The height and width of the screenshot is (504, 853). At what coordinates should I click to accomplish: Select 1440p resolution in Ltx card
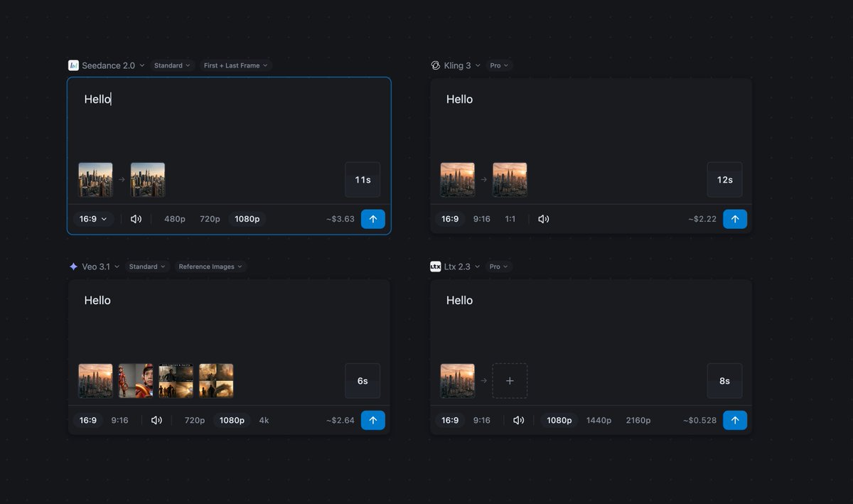click(599, 420)
